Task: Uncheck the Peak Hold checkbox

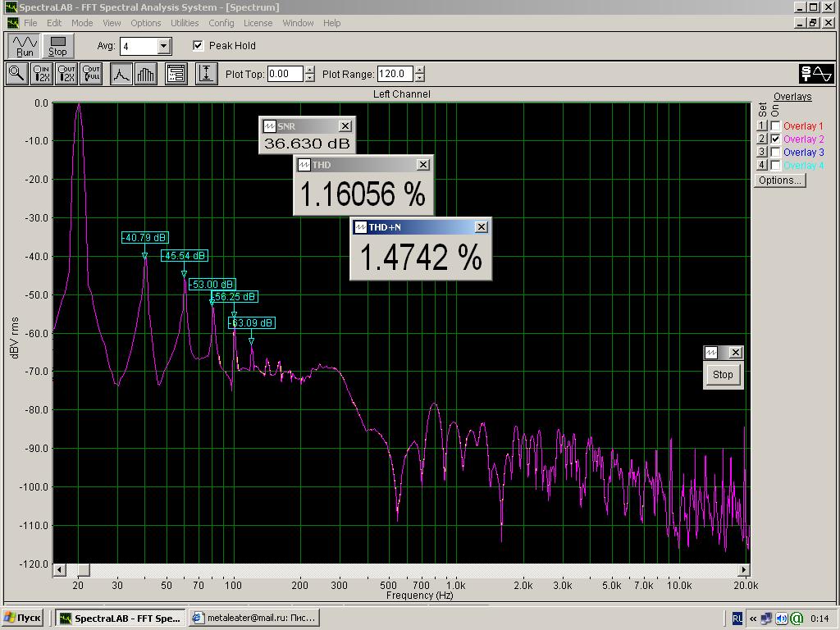Action: (x=198, y=46)
